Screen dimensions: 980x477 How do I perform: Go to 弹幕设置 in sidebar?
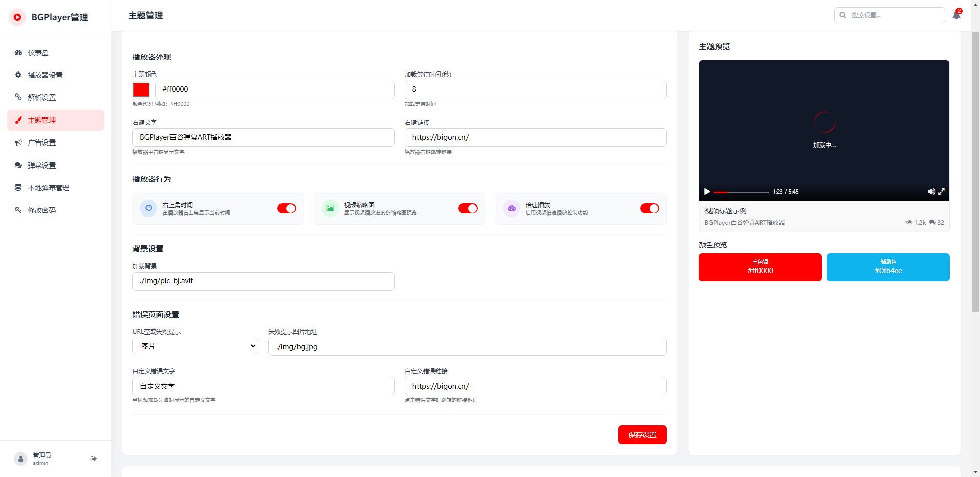click(41, 165)
